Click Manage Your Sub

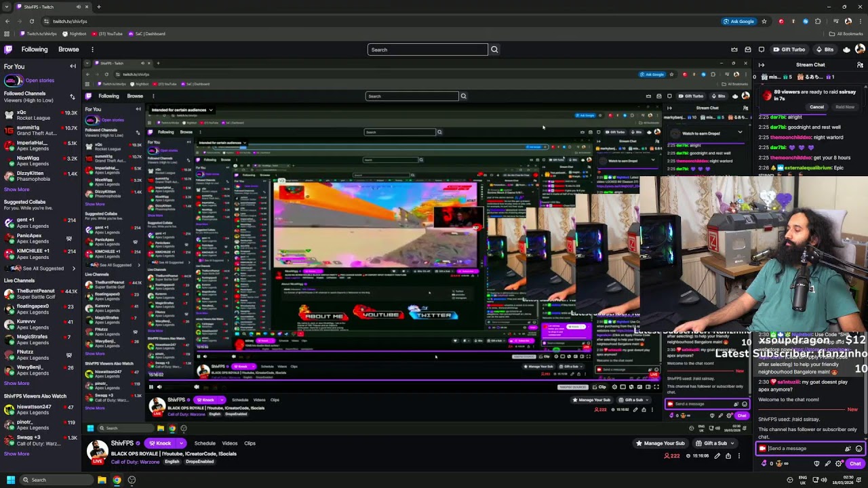(x=660, y=443)
